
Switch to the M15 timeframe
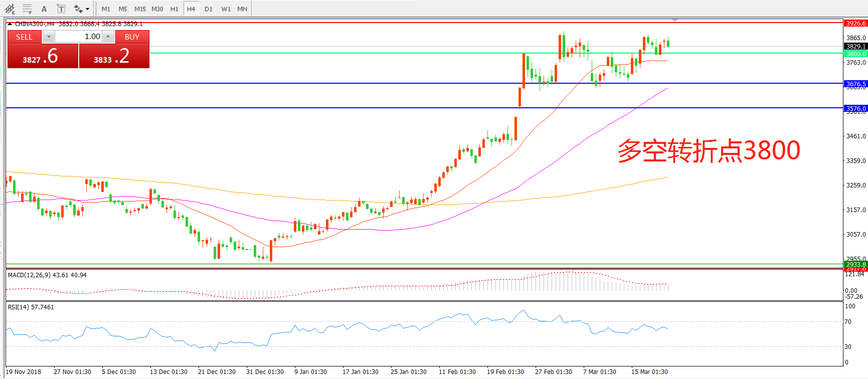140,9
